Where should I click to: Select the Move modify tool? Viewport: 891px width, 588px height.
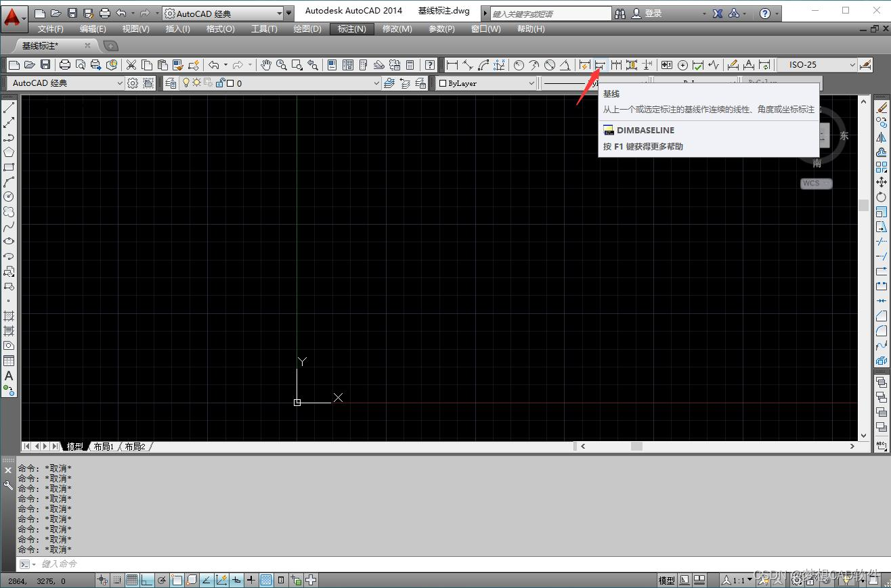point(882,182)
